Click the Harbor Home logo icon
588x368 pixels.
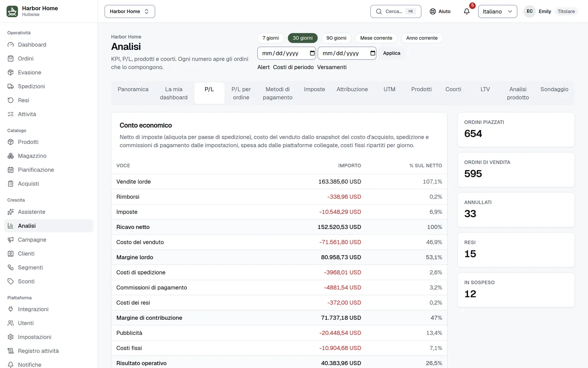(12, 11)
